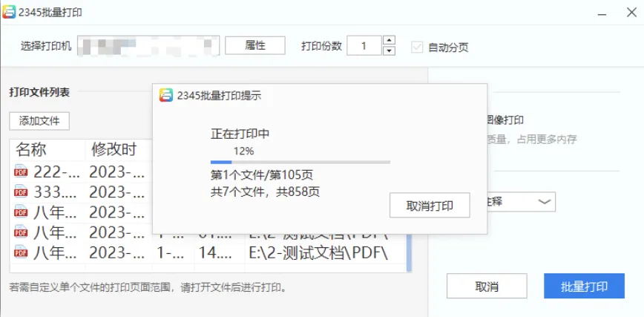This screenshot has height=317, width=644.
Task: Increase print copies with the up arrow
Action: coord(389,40)
